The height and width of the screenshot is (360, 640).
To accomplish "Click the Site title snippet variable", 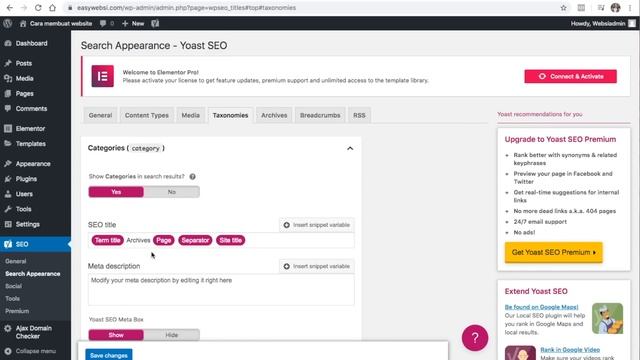I will [231, 240].
